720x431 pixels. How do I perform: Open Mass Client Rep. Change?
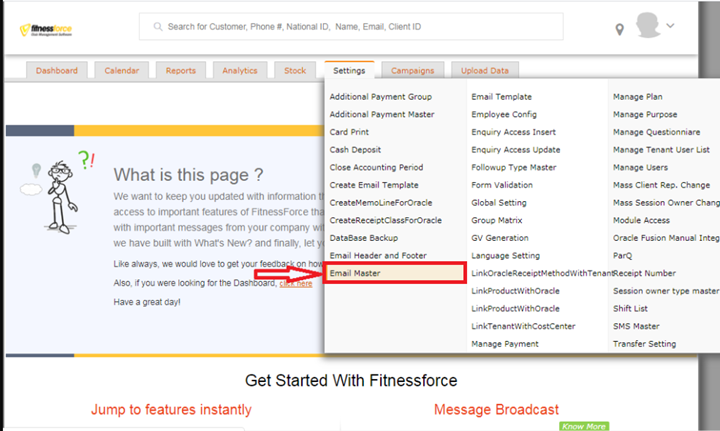pos(661,185)
